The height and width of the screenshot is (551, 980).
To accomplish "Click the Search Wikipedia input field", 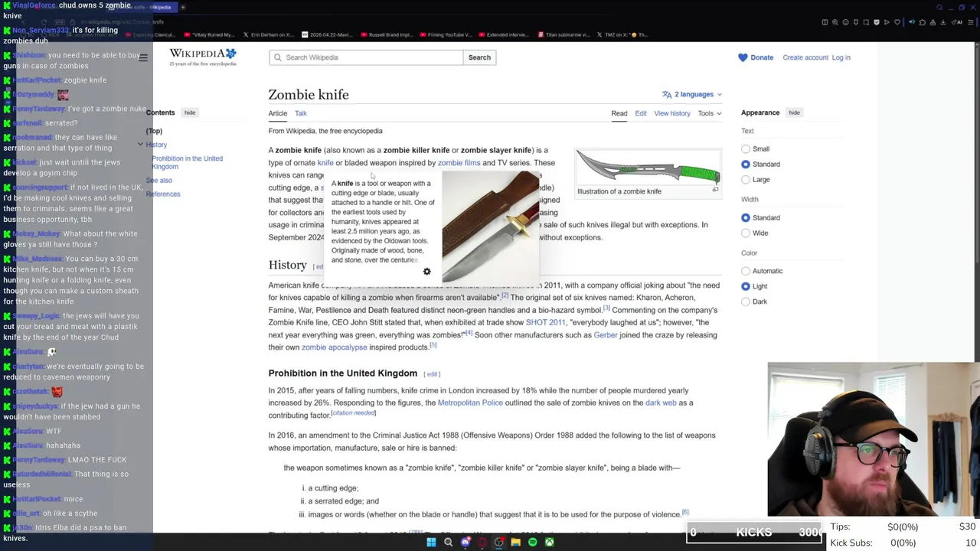I will point(366,57).
